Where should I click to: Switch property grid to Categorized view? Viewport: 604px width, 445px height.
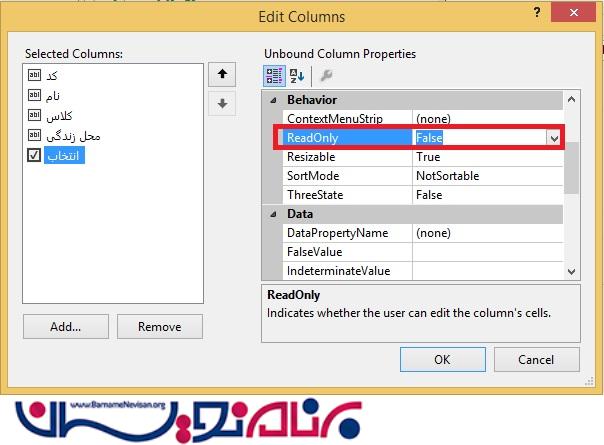[x=274, y=76]
